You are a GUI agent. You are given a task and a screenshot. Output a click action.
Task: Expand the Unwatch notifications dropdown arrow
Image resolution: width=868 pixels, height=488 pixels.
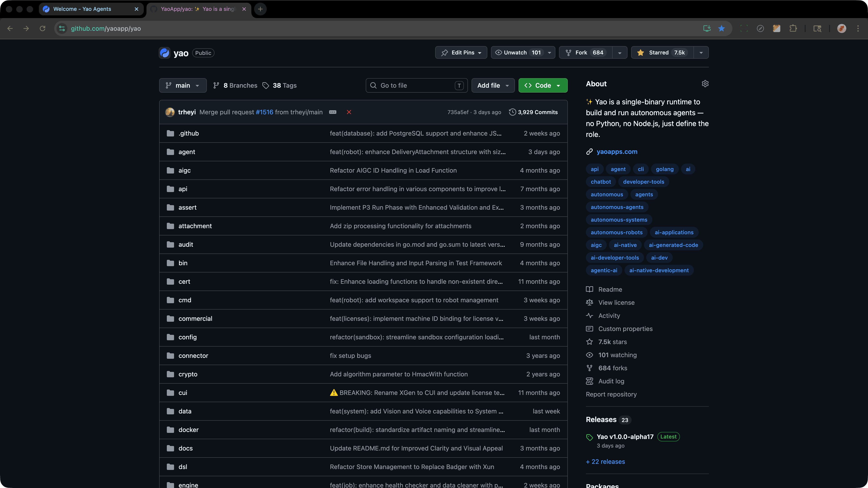[550, 53]
